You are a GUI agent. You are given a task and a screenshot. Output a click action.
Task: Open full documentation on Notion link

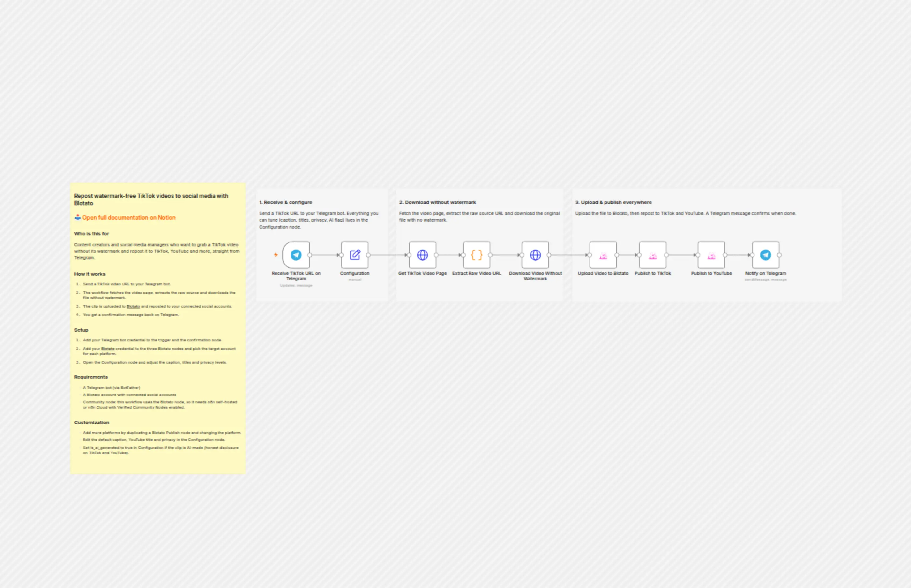click(x=129, y=217)
